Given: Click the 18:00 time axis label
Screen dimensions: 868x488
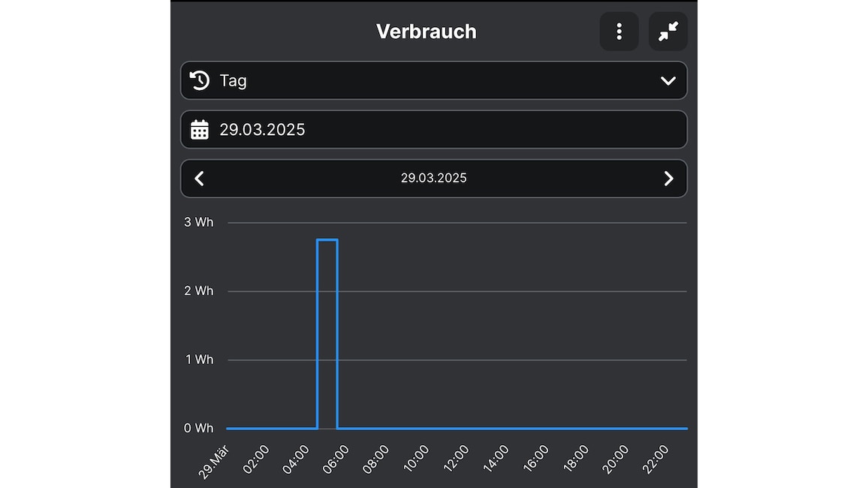Looking at the screenshot, I should (x=576, y=459).
